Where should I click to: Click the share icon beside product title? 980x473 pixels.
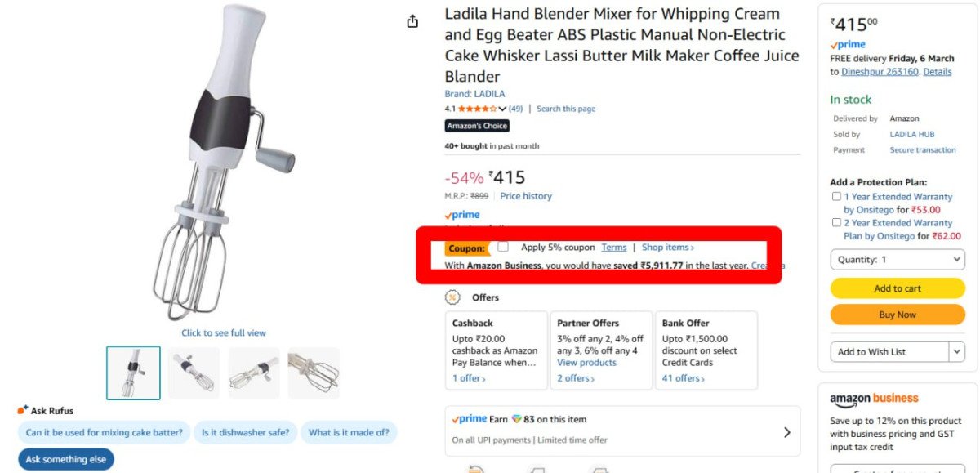point(413,22)
